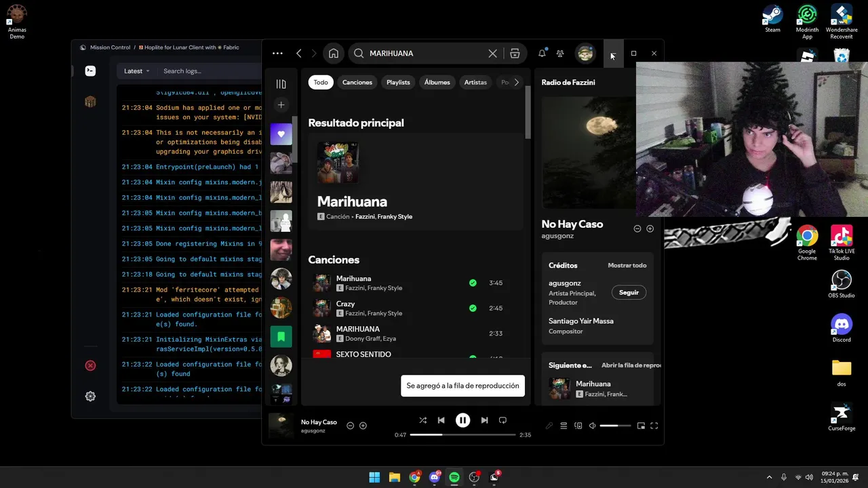Open the queue icon in player bar
The image size is (868, 488).
[564, 426]
